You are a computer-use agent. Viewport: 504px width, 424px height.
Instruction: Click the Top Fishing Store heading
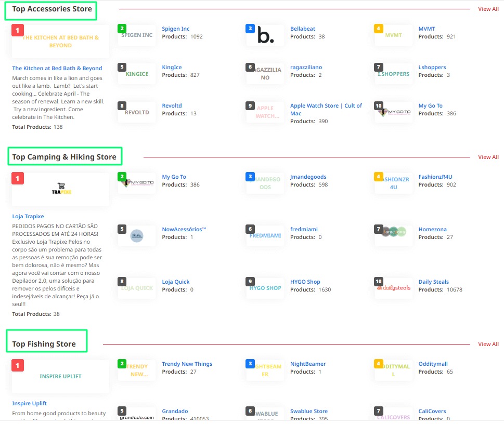click(44, 344)
